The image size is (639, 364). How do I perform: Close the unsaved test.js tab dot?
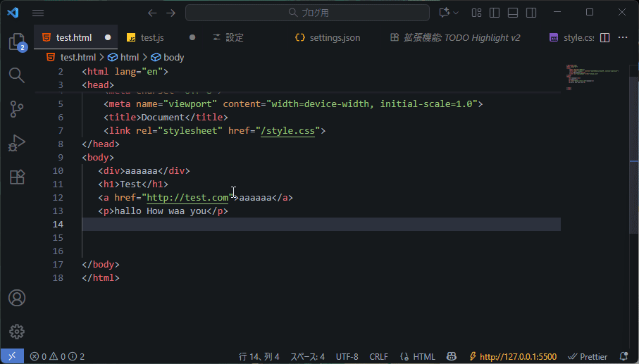pos(192,37)
